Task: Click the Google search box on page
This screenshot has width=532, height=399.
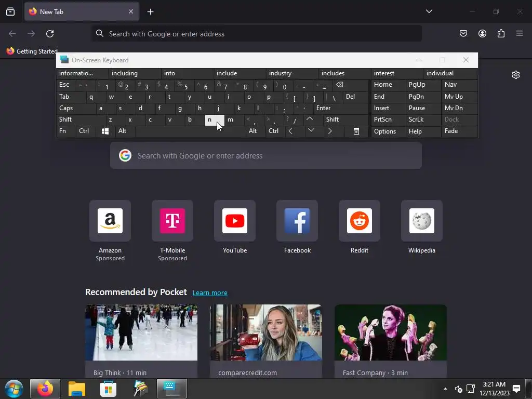Action: [265, 156]
